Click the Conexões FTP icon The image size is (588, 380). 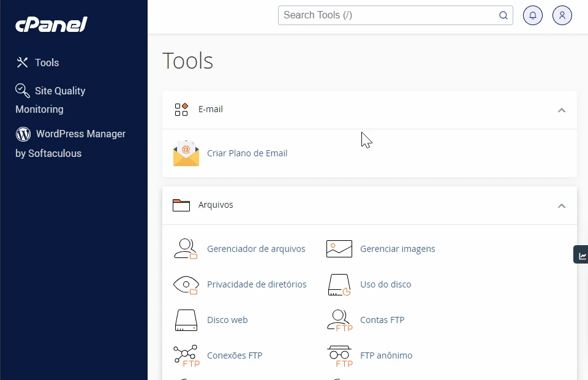click(x=186, y=355)
